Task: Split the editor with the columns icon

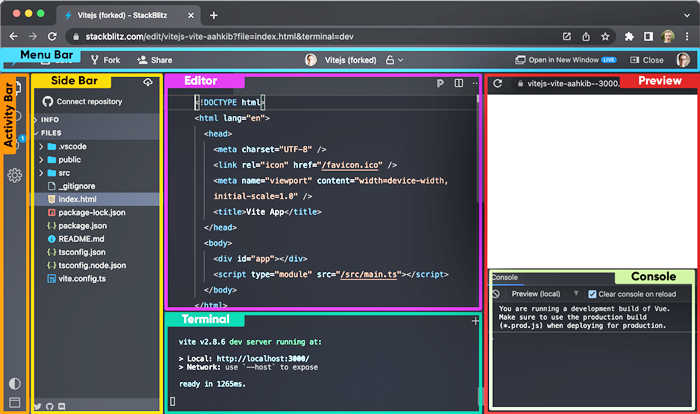Action: coord(458,83)
